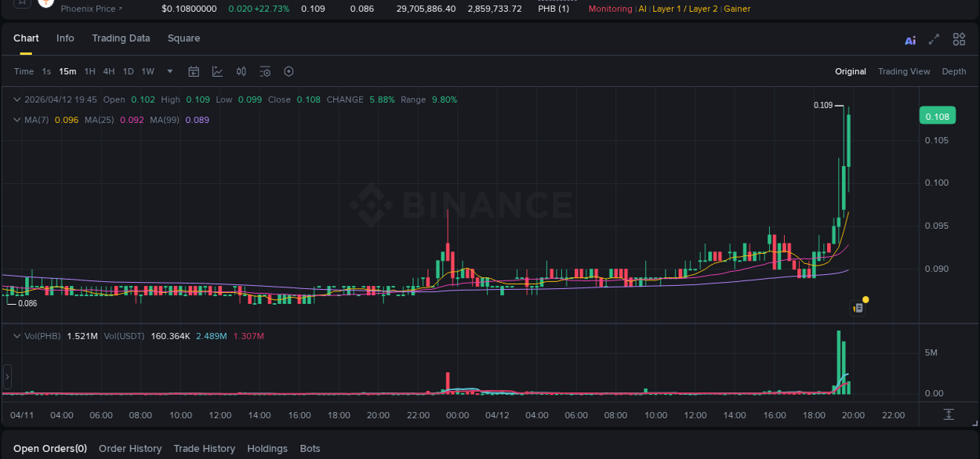The image size is (980, 459).
Task: Click the Phoenix coin logo at top left
Action: (45, 5)
